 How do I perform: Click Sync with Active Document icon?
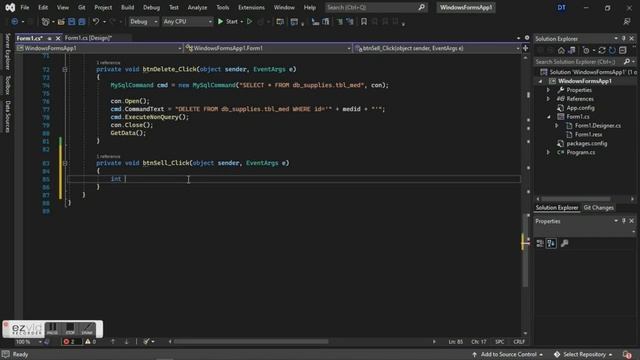click(x=602, y=50)
